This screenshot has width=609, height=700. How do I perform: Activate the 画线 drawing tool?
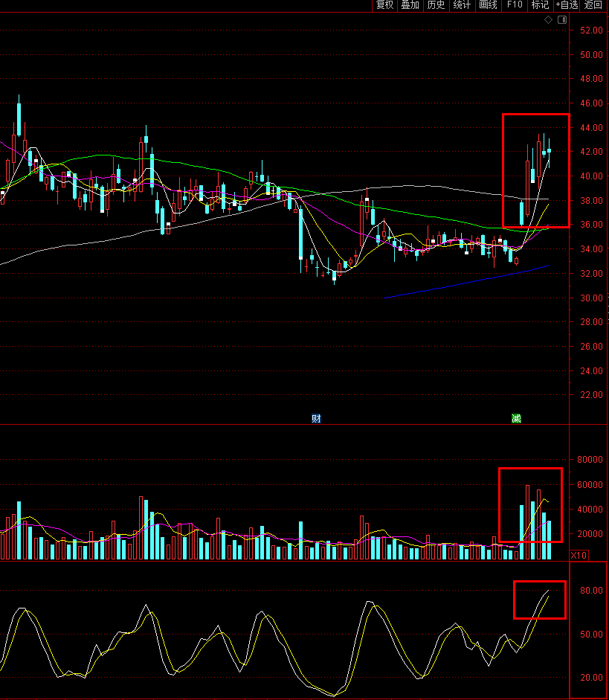[488, 5]
